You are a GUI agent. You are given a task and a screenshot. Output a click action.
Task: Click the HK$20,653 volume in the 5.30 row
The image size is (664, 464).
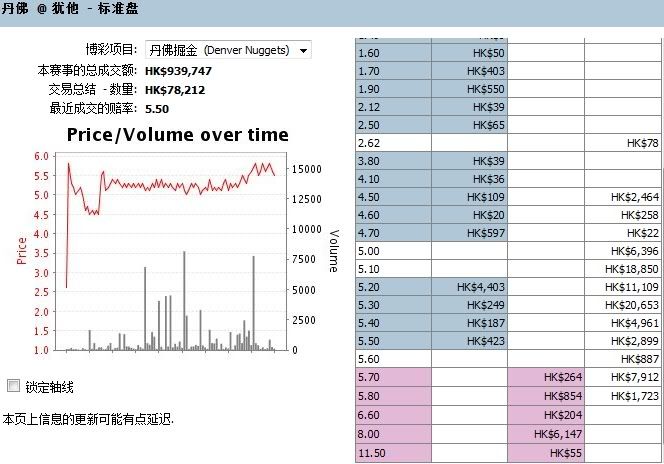coord(627,305)
